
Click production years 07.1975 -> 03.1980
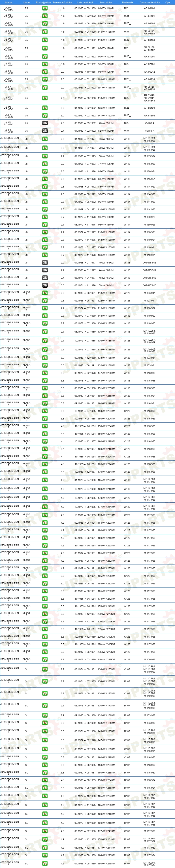(85, 659)
